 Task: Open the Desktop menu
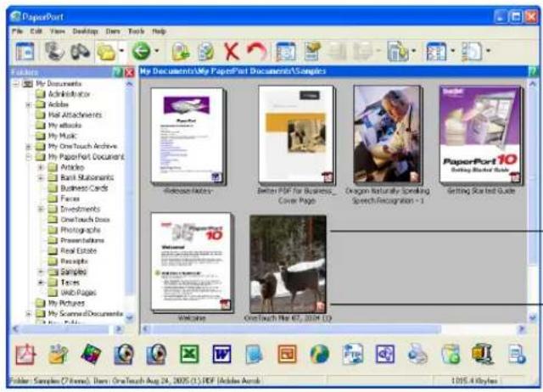pos(85,31)
